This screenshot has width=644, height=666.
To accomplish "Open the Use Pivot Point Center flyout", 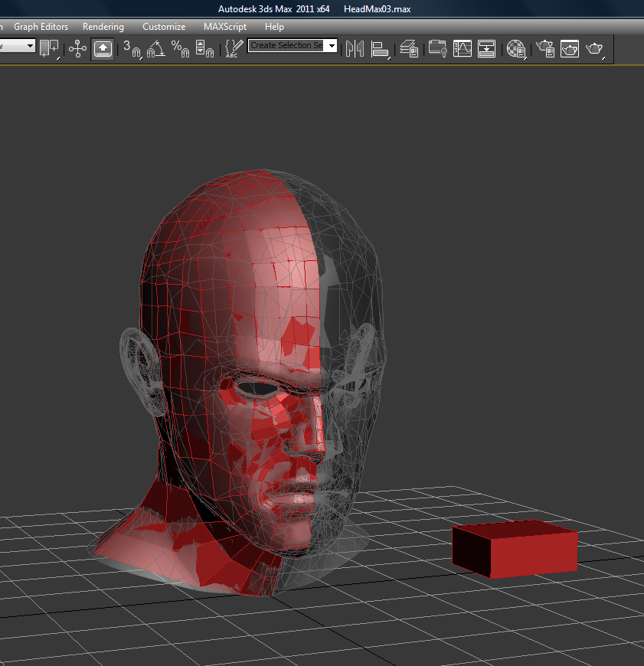I will point(47,47).
